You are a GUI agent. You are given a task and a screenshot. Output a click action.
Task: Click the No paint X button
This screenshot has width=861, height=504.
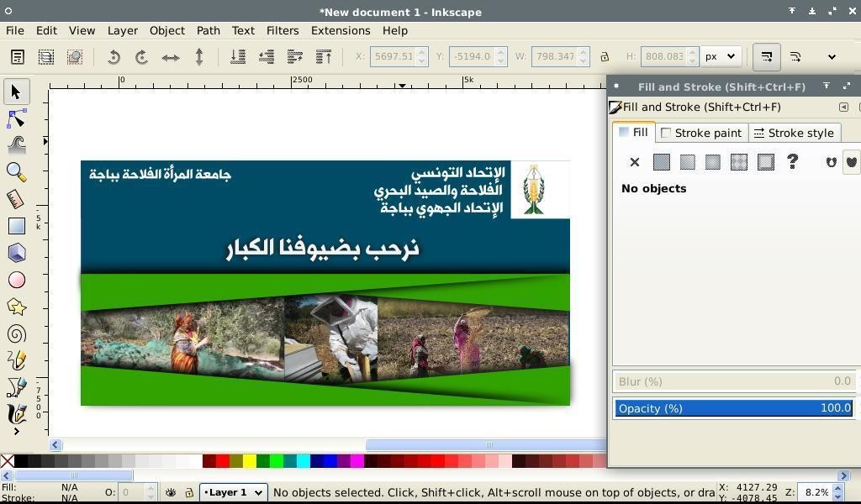click(635, 162)
